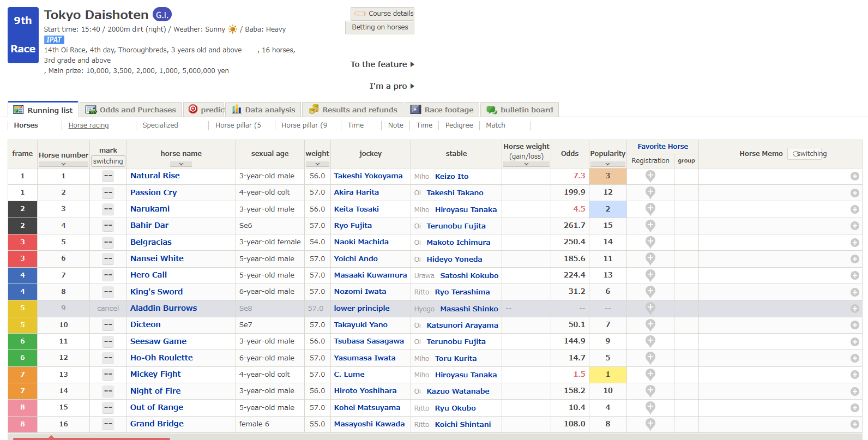
Task: Open the Pedigree sub-tab
Action: tap(459, 125)
